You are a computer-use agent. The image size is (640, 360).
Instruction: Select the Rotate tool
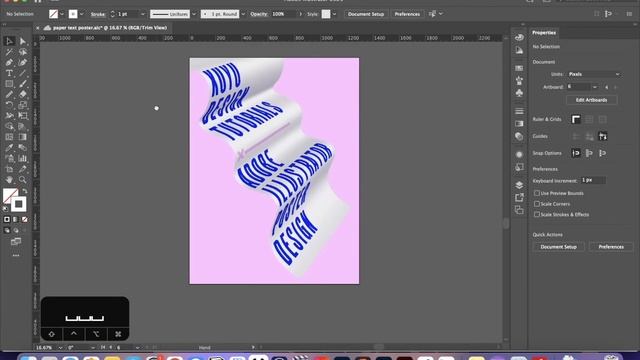[9, 105]
